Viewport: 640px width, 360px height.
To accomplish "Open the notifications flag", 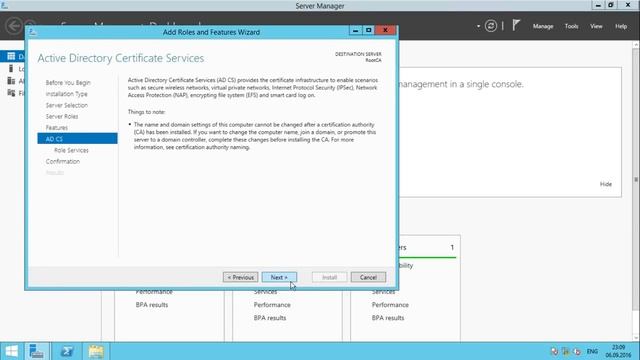I will 516,25.
